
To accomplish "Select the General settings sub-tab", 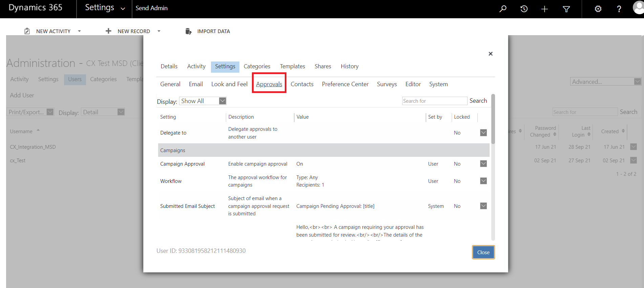I will pos(170,84).
